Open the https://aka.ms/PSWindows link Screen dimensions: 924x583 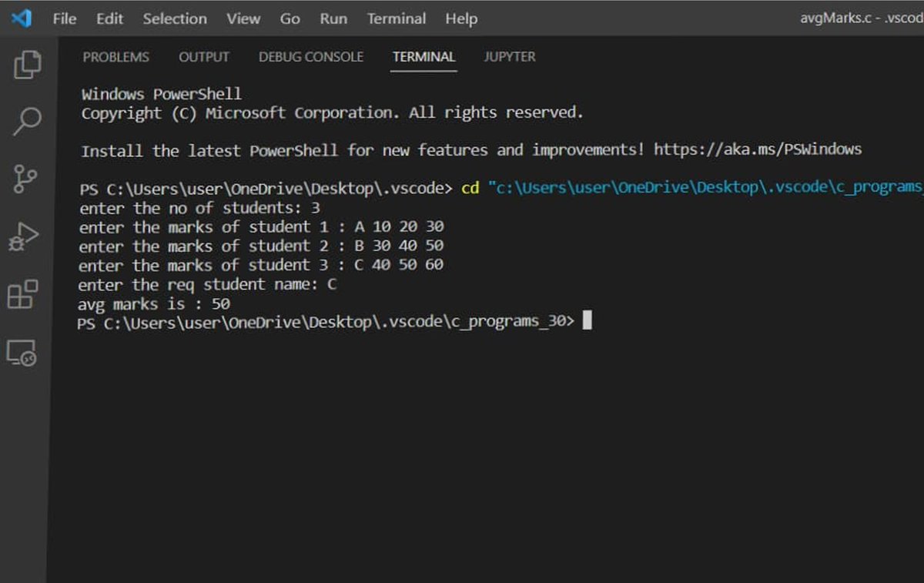click(758, 150)
